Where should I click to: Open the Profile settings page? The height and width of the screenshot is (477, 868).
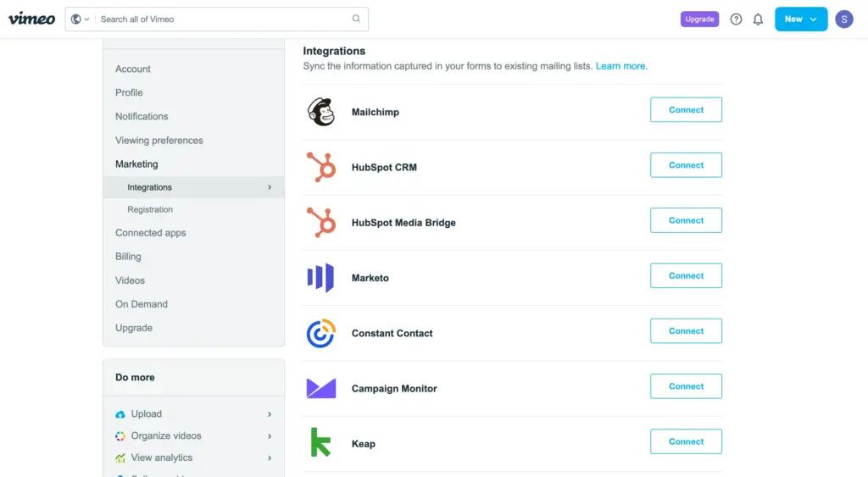click(129, 92)
